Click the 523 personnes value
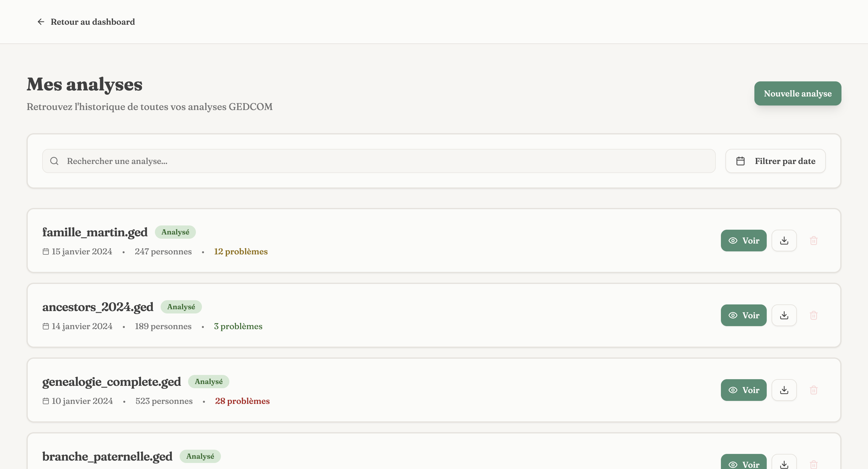Image resolution: width=868 pixels, height=469 pixels. pyautogui.click(x=164, y=401)
